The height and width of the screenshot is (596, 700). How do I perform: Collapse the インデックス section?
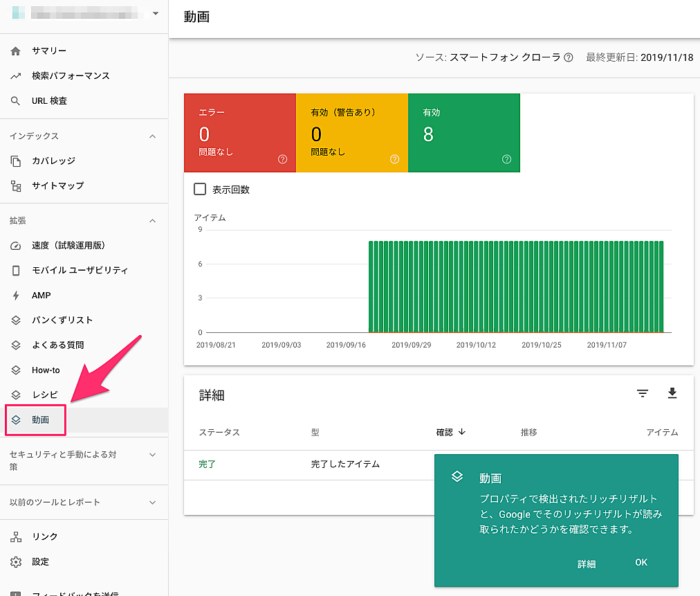click(x=153, y=136)
